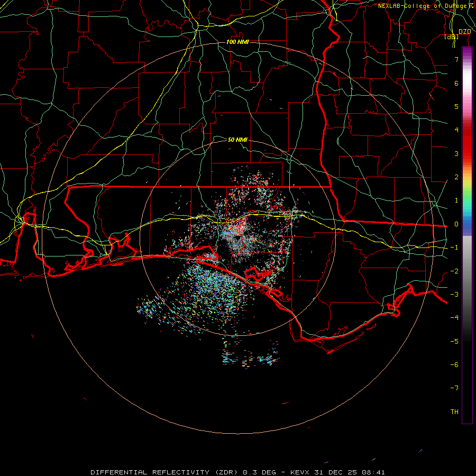
Task: Click the -6 value on color scale
Action: tap(454, 364)
